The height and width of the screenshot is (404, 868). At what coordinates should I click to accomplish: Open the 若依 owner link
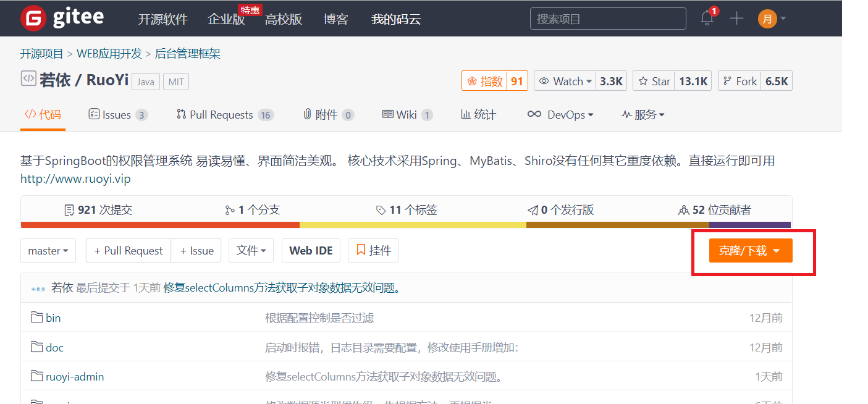point(55,80)
